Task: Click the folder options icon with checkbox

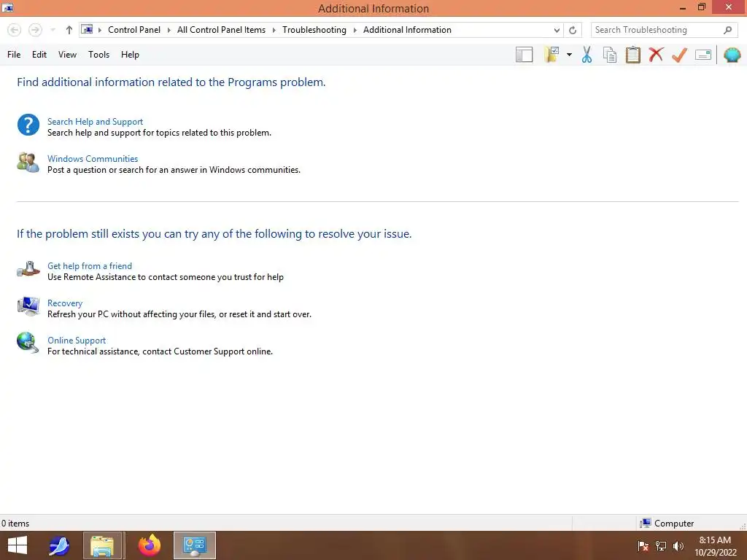Action: 551,54
